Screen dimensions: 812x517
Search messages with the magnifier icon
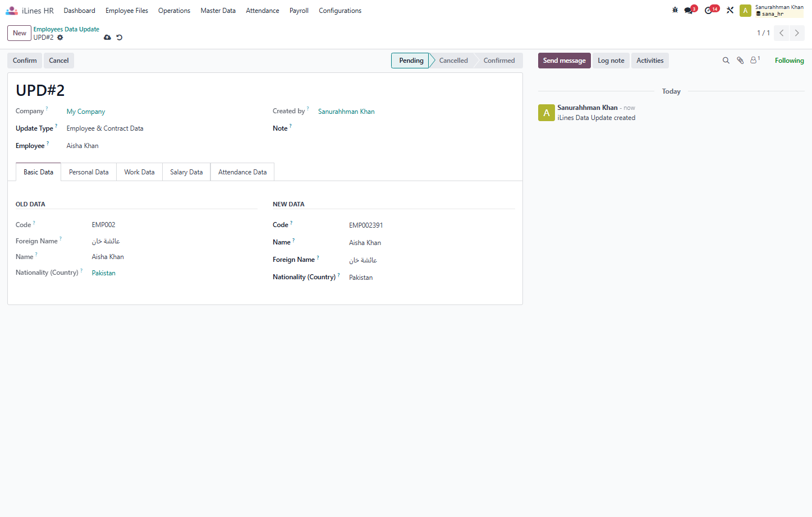pyautogui.click(x=726, y=61)
